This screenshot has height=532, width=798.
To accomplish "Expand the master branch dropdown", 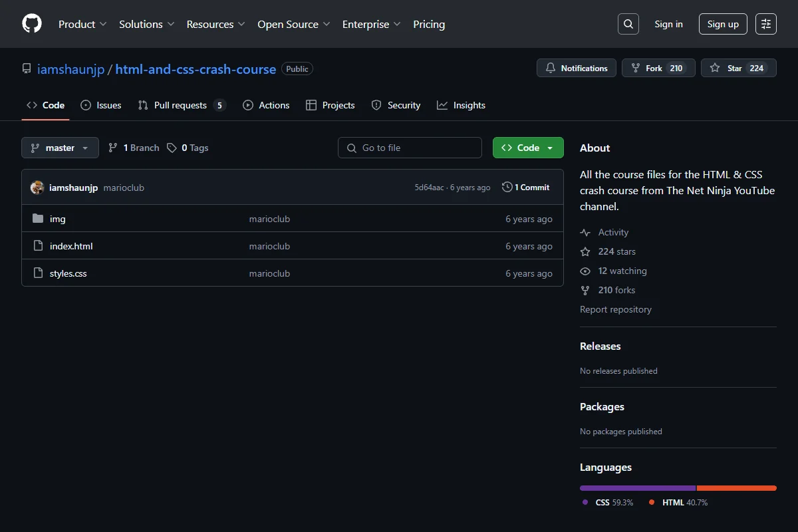I will pos(60,148).
